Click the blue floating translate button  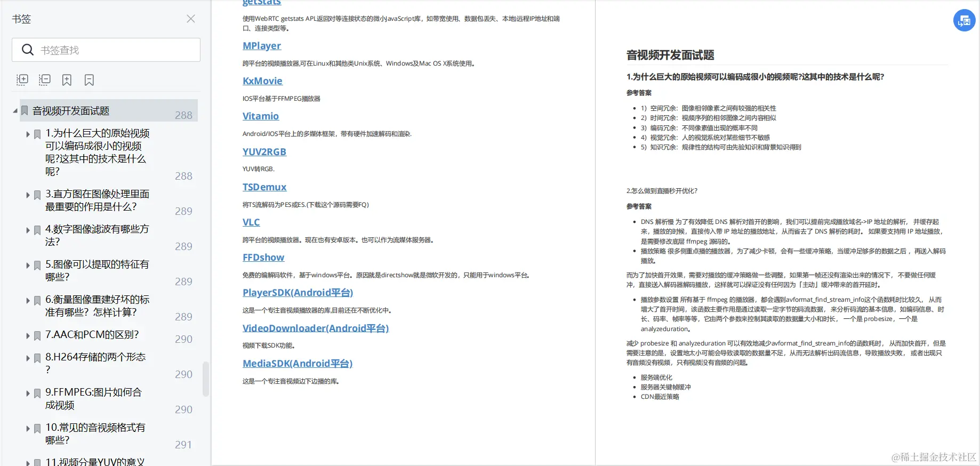coord(964,21)
